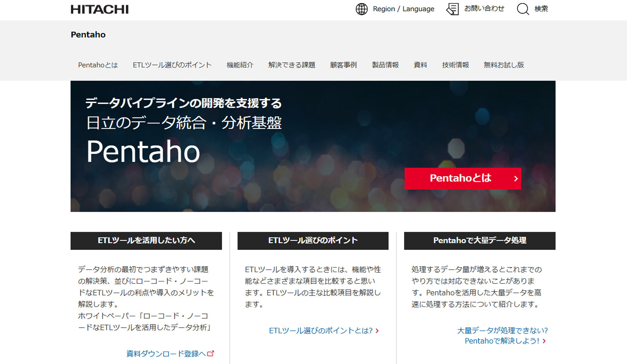This screenshot has height=364, width=627.
Task: Follow the ETLツール選びのポイントとは? link
Action: (x=321, y=331)
